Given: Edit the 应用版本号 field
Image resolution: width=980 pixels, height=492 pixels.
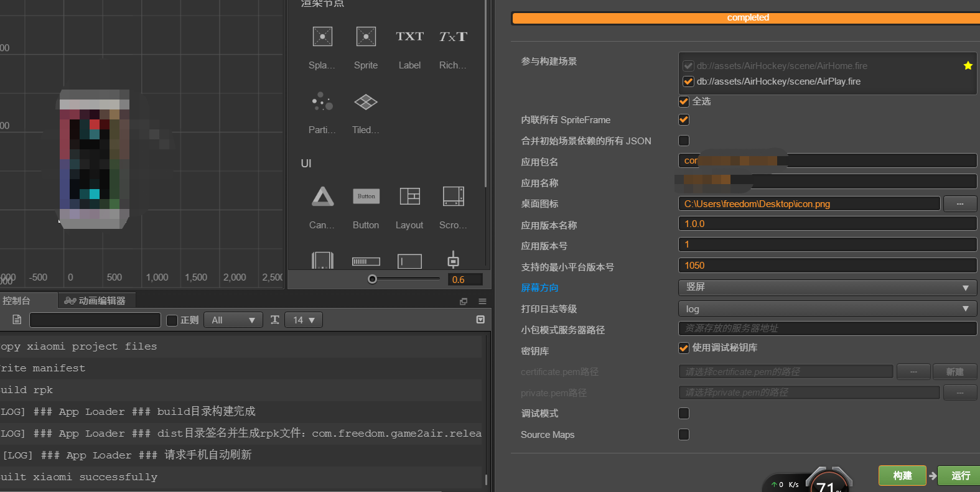Looking at the screenshot, I should [828, 244].
